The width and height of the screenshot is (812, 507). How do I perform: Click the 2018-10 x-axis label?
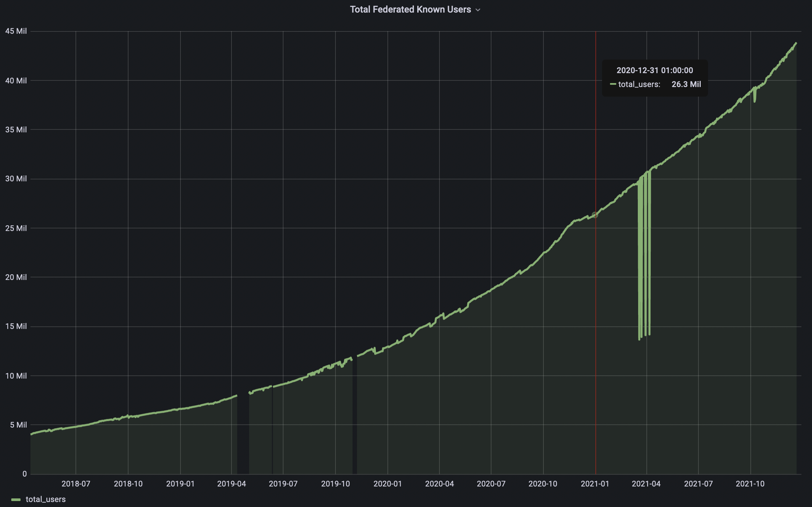pyautogui.click(x=128, y=484)
